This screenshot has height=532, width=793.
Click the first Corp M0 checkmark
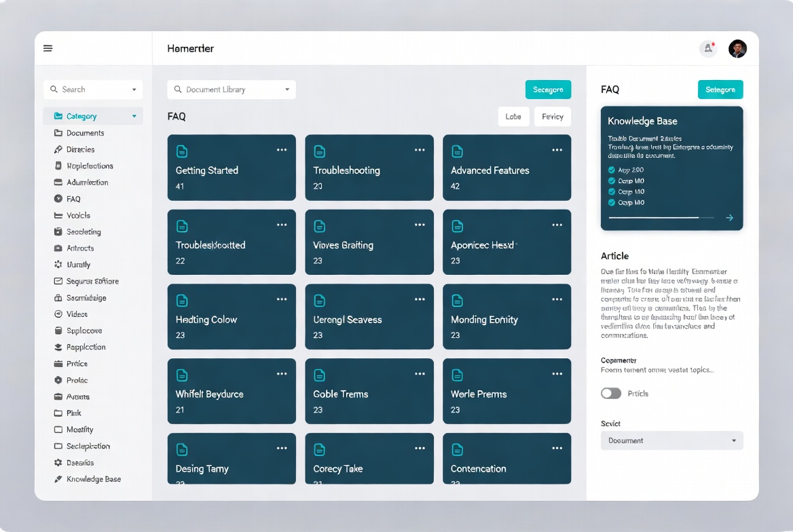click(610, 180)
